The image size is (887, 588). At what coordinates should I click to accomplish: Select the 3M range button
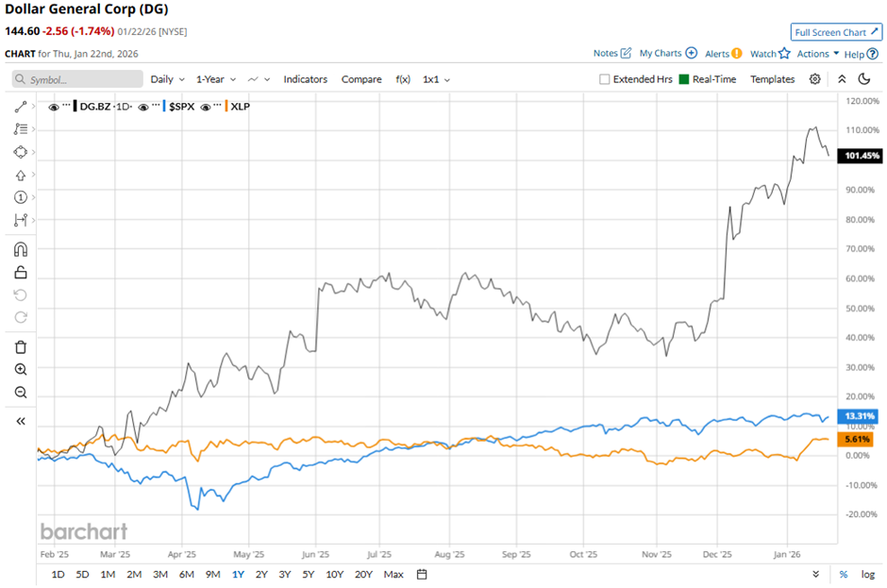(160, 575)
